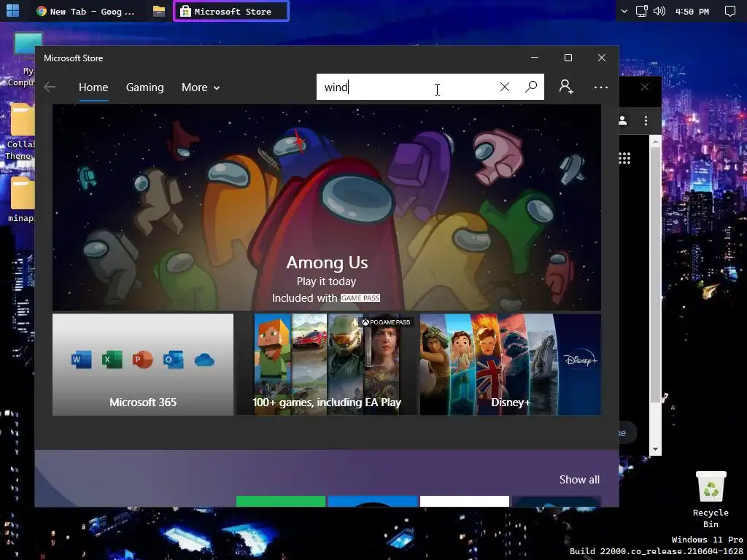
Task: Click the Windows Start icon
Action: click(13, 10)
